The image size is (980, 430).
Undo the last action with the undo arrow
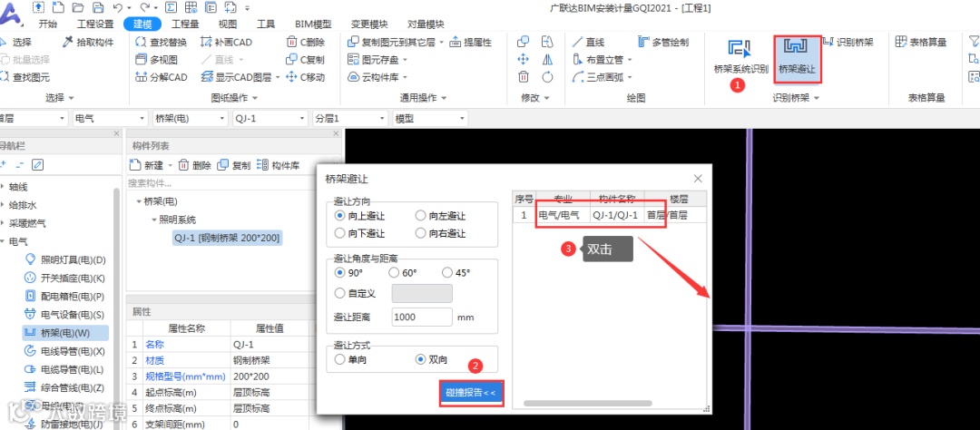[x=118, y=7]
